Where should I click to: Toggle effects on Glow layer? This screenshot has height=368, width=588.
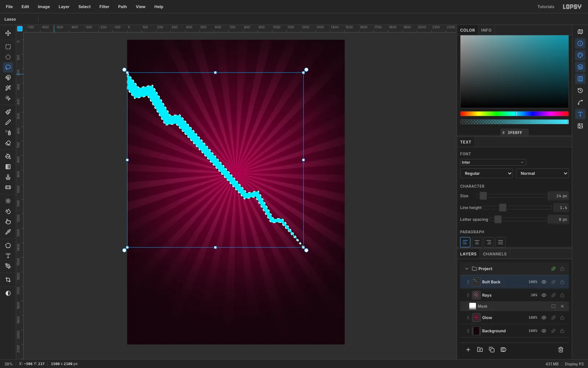[553, 318]
